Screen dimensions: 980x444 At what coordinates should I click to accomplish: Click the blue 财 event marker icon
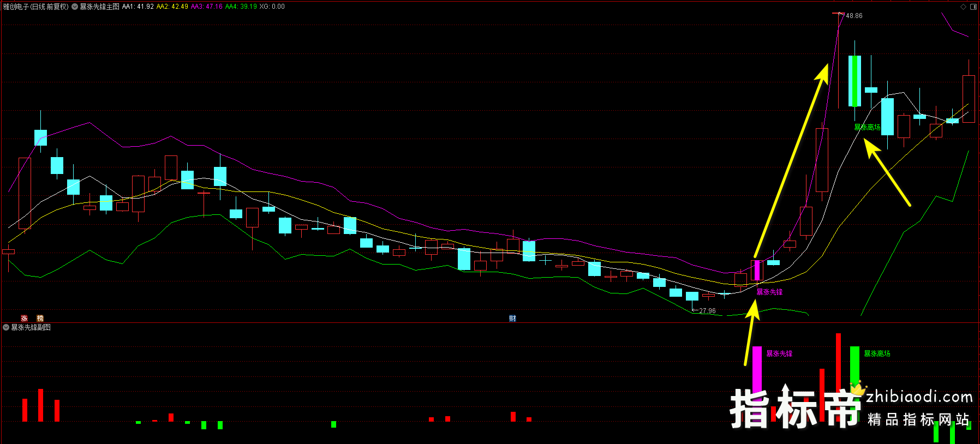[512, 318]
